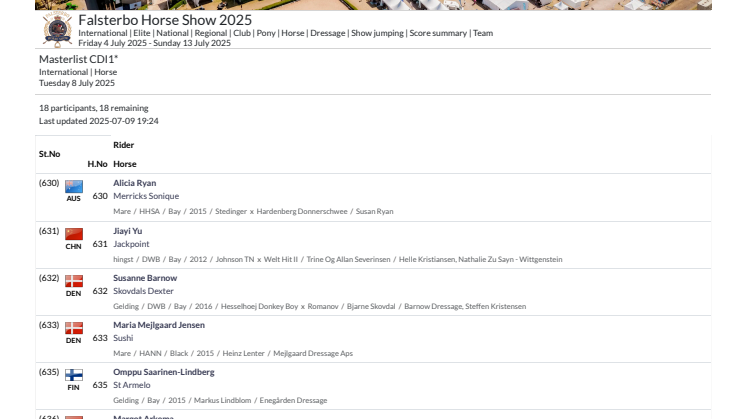The height and width of the screenshot is (419, 746).
Task: Open rider Maria Mejlgaard Jensen's page
Action: [x=159, y=325]
